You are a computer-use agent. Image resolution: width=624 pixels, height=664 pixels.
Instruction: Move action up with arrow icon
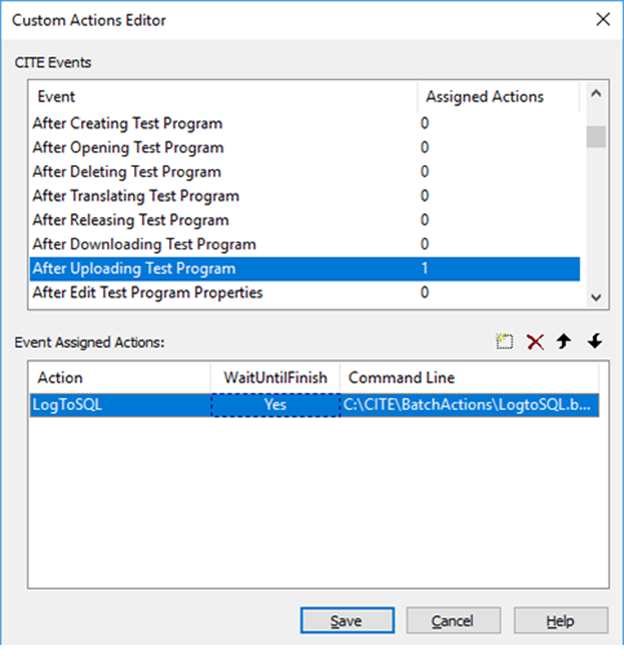[564, 341]
